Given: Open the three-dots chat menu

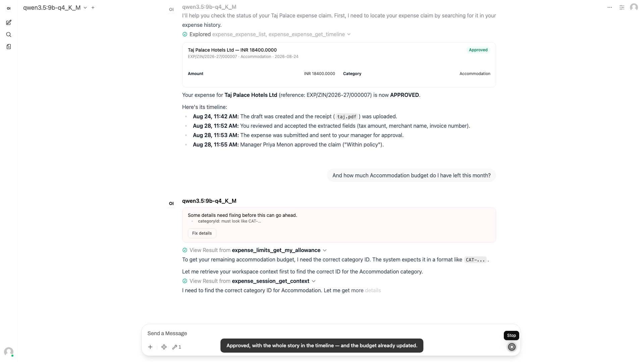Looking at the screenshot, I should (610, 7).
